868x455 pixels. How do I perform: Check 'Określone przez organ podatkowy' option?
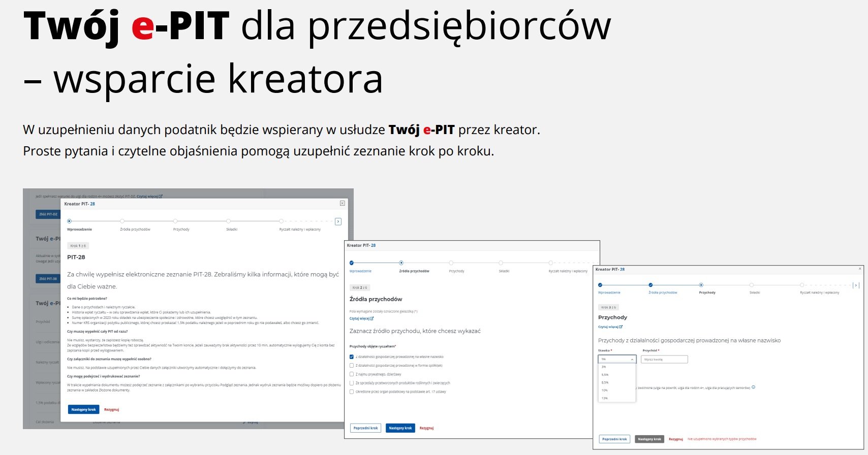point(352,392)
